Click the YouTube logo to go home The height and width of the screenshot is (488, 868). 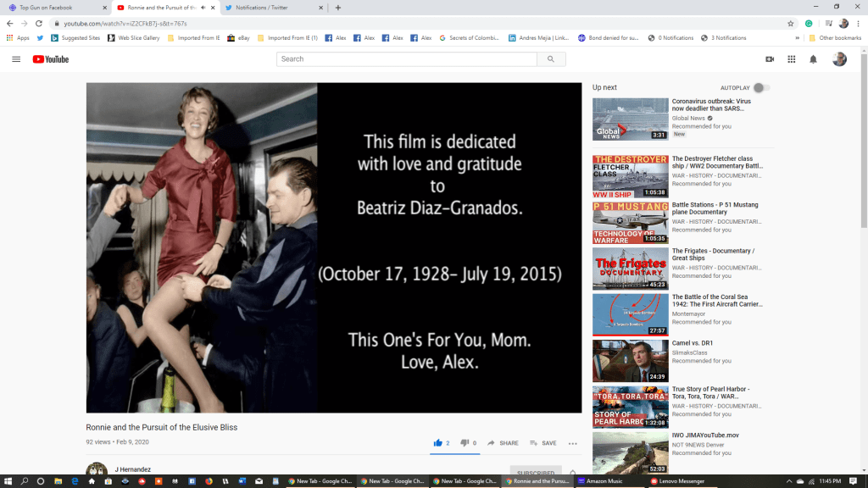coord(51,59)
